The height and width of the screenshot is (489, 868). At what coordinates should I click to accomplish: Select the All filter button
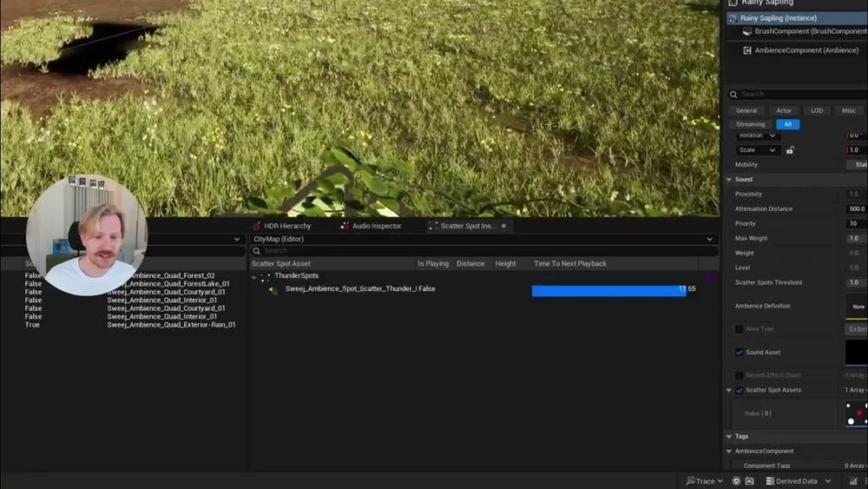pos(788,124)
